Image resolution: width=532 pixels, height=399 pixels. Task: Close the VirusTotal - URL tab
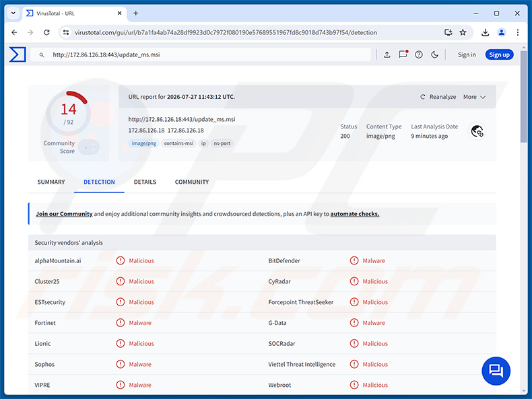coord(119,13)
